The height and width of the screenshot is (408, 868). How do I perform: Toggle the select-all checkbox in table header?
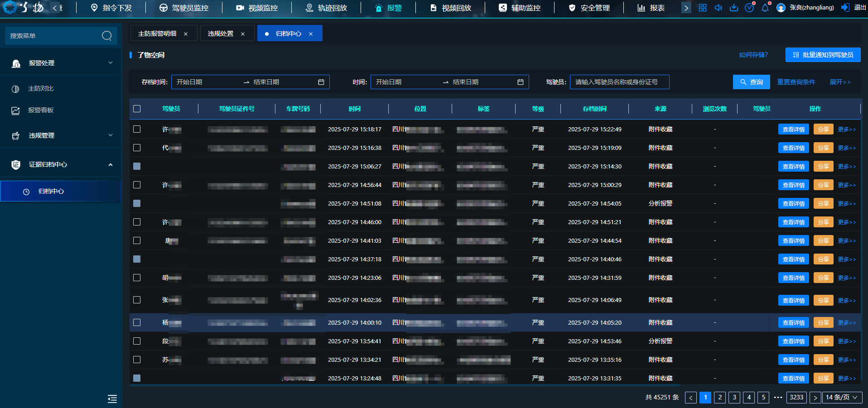pyautogui.click(x=137, y=109)
